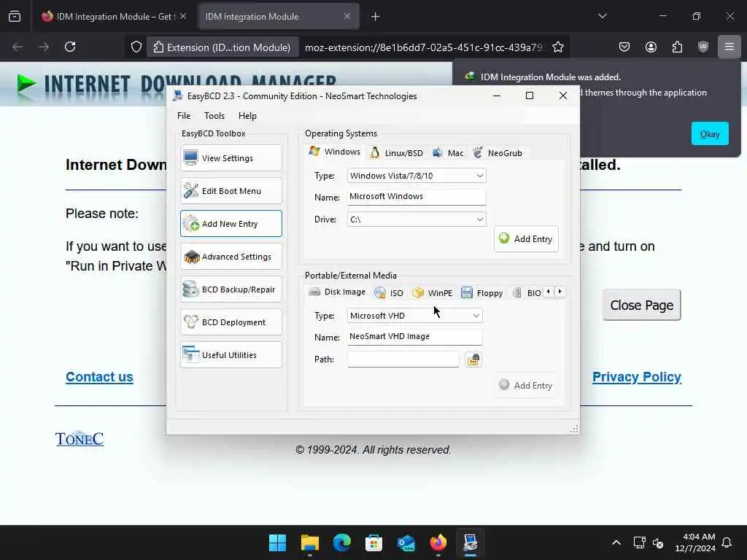Close the active IDM Integration Module tab
Screen dimensions: 747x560
click(347, 17)
